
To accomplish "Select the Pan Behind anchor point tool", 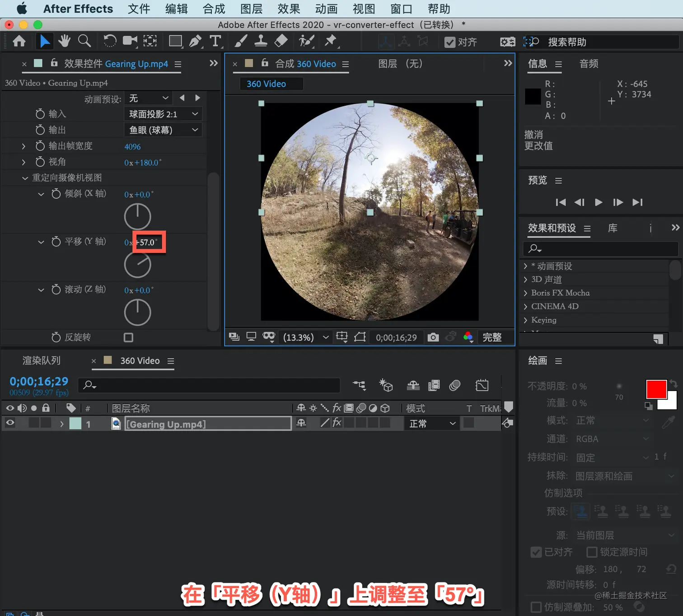I will 150,41.
